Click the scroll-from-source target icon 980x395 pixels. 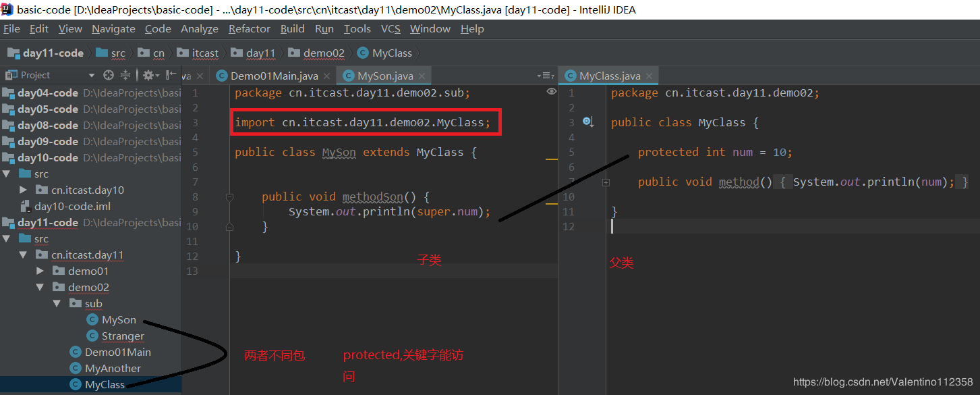[x=109, y=75]
